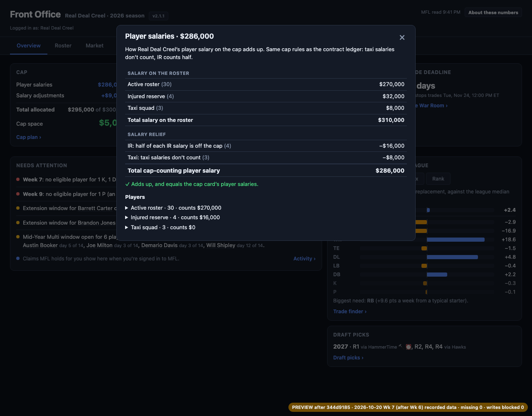532x416 pixels.
Task: Follow the Activity link
Action: pos(304,259)
